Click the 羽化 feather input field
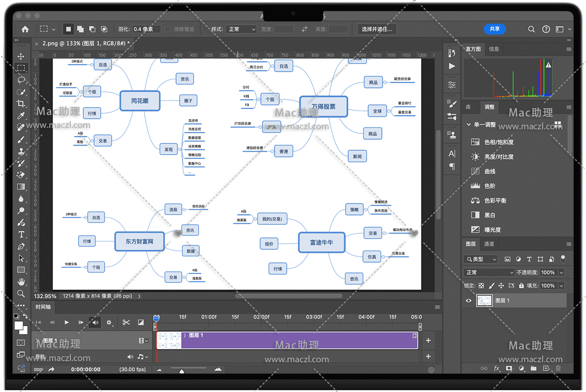The height and width of the screenshot is (392, 586). click(146, 29)
